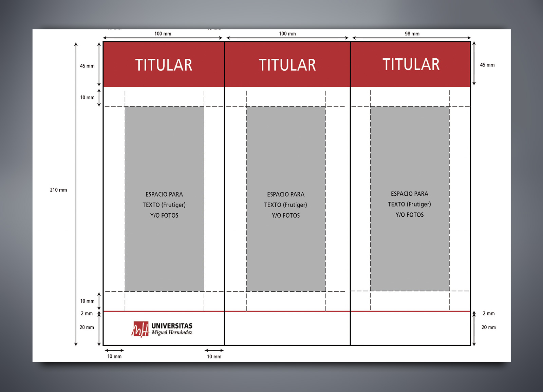This screenshot has height=392, width=543.
Task: Click the 100 mm label above the left panel
Action: pyautogui.click(x=163, y=34)
